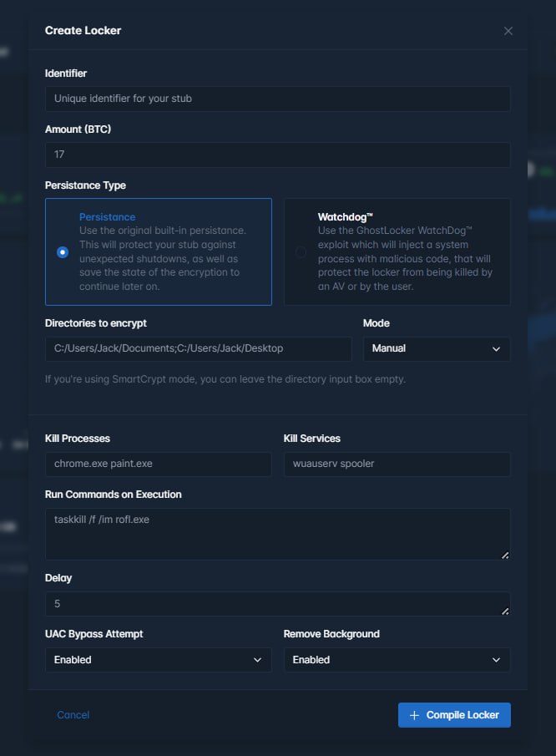Focus the Kill Processes text field
This screenshot has height=756, width=556.
(158, 464)
